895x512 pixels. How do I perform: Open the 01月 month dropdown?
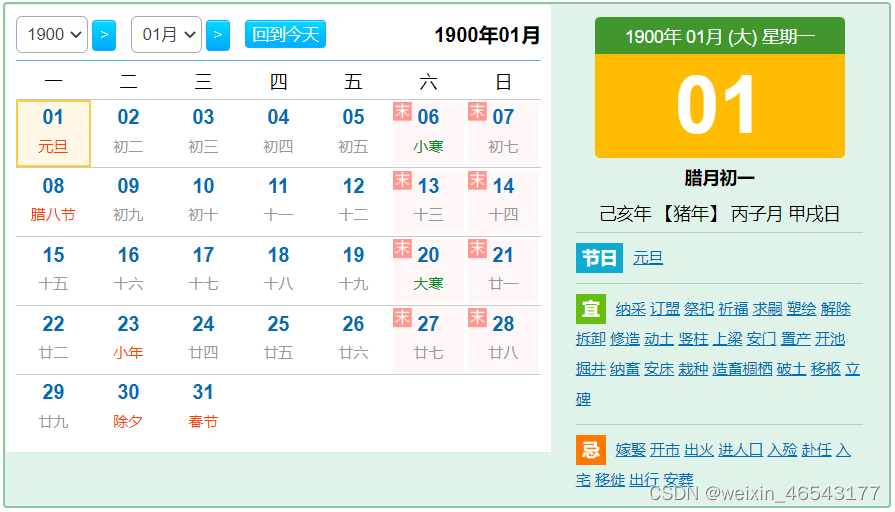point(166,35)
